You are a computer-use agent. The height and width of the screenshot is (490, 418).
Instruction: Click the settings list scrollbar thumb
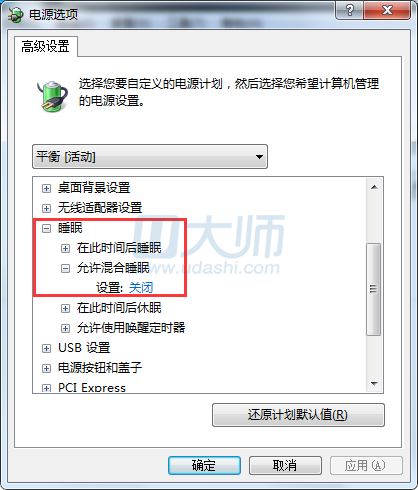(374, 289)
